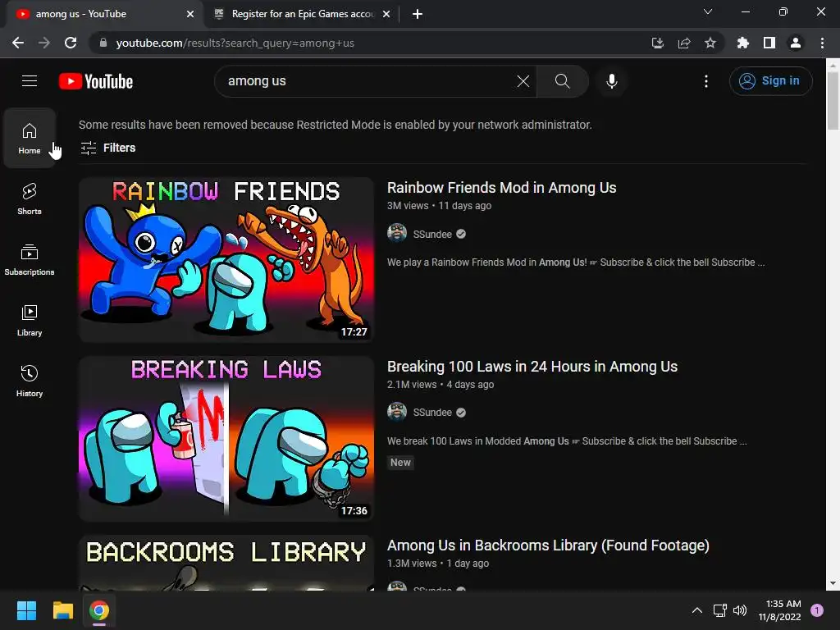Switch to the Register for an Epic Games tab
This screenshot has width=840, height=630.
click(x=303, y=14)
